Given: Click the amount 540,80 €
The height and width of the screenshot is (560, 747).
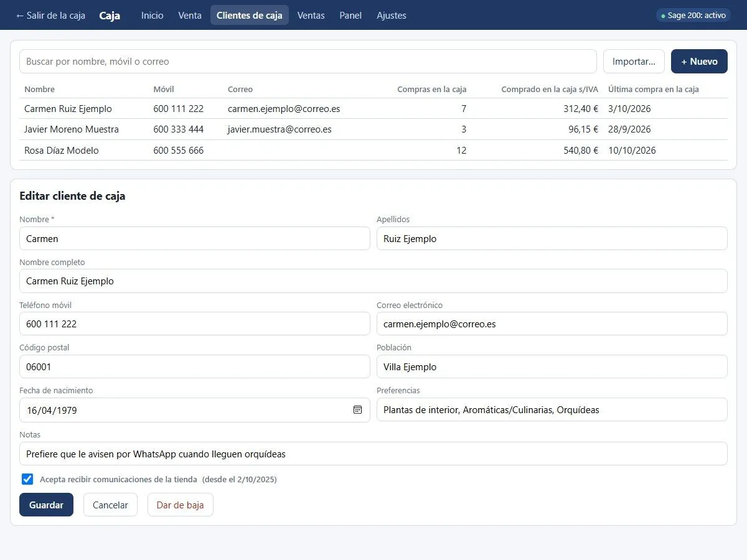Looking at the screenshot, I should (x=581, y=150).
